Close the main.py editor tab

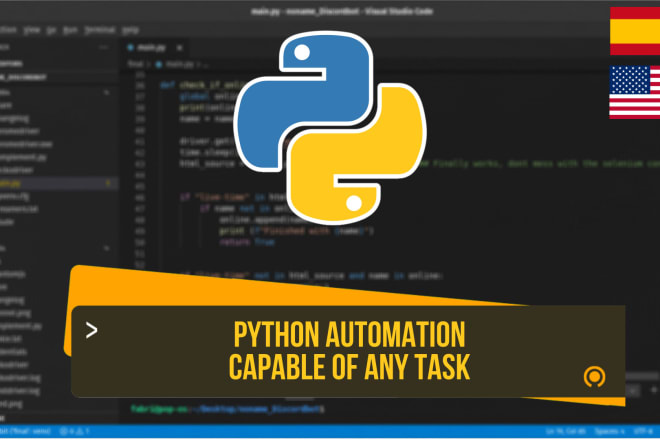point(179,48)
